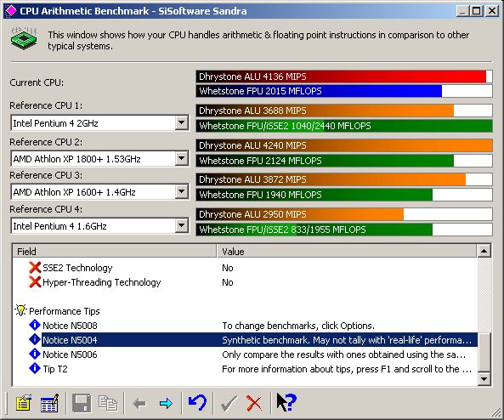Click the Value column header
The height and width of the screenshot is (420, 504).
tap(347, 251)
